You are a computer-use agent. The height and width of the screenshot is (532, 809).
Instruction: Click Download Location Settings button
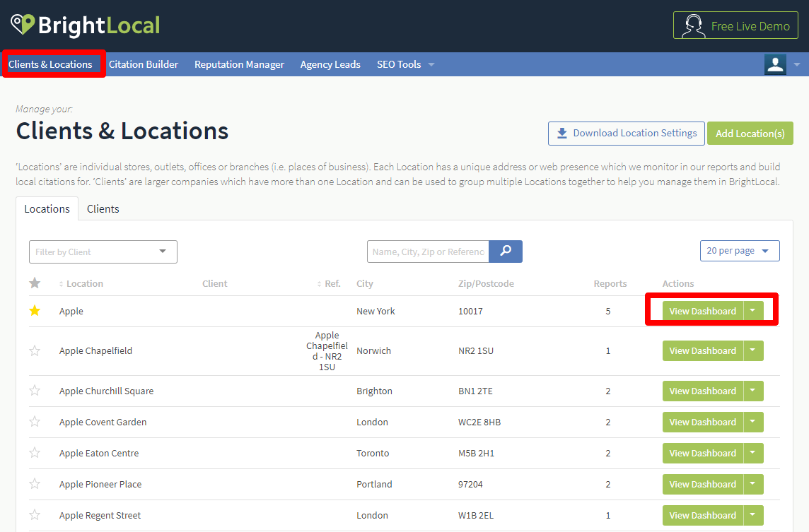627,134
